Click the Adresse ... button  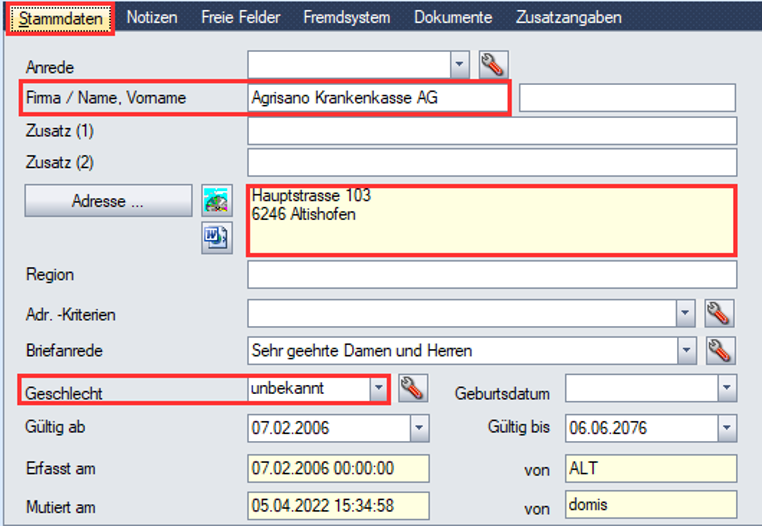108,200
